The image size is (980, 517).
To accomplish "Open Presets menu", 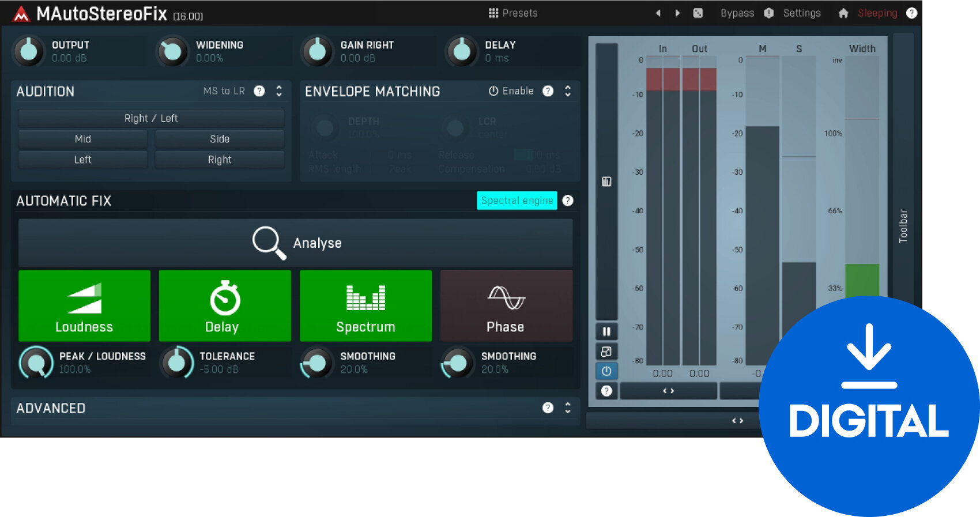I will point(513,13).
